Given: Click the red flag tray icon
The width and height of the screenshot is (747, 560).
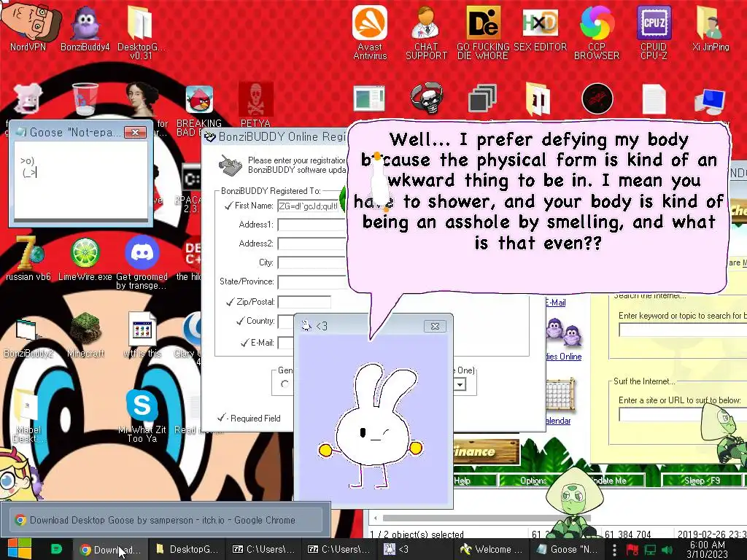Looking at the screenshot, I should click(x=632, y=550).
